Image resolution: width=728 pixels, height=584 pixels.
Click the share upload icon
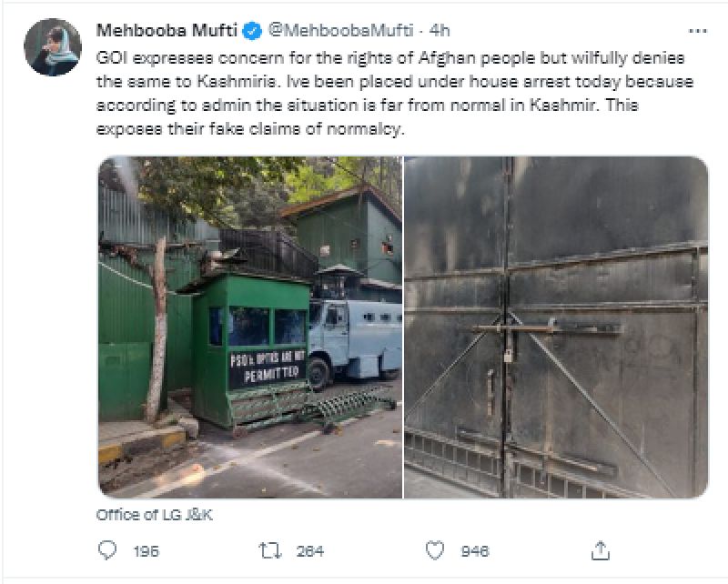coord(600,550)
